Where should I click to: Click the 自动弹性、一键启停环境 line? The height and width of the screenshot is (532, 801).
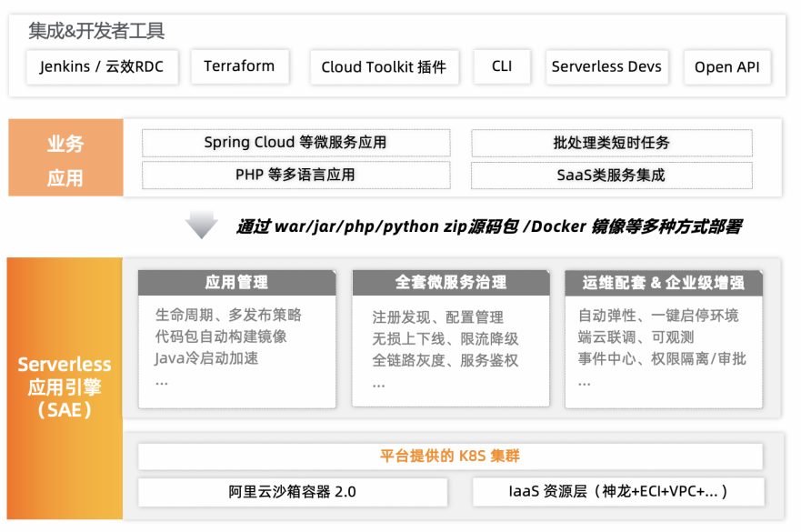(x=658, y=316)
